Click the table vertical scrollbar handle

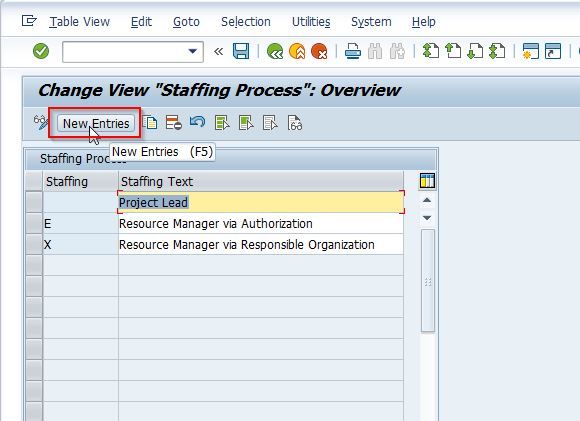click(428, 281)
